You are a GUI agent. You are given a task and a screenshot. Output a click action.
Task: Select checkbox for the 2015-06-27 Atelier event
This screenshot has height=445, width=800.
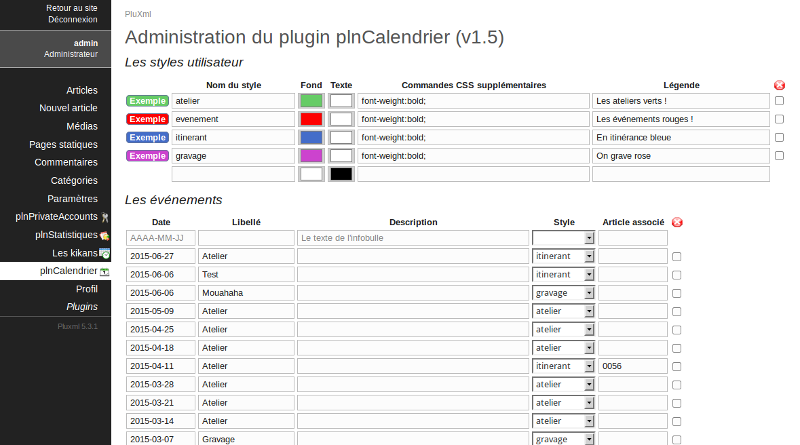[x=677, y=257]
